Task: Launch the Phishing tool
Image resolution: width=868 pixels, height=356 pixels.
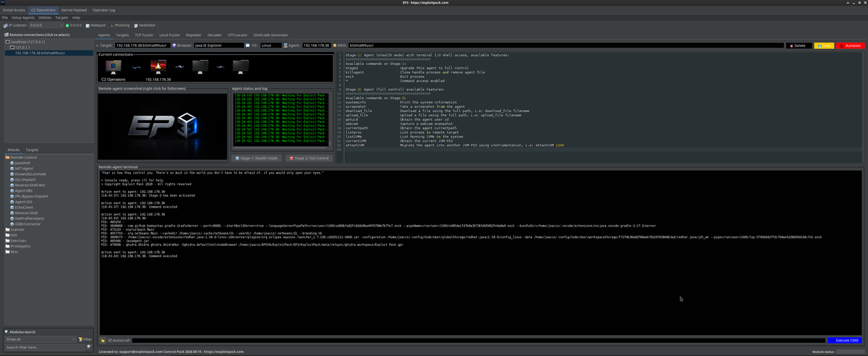Action: pyautogui.click(x=120, y=25)
